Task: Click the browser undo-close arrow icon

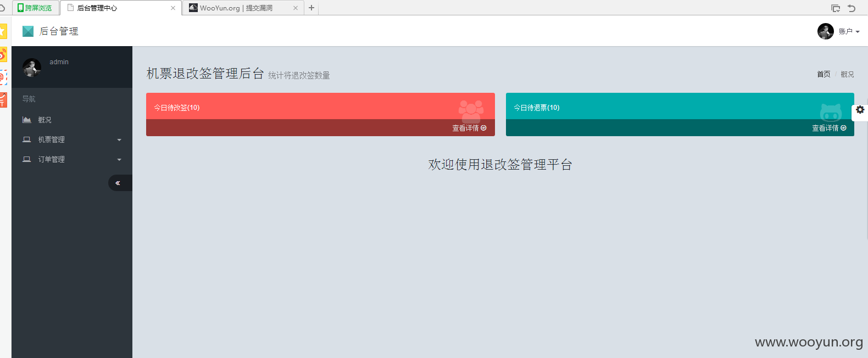Action: [x=852, y=8]
